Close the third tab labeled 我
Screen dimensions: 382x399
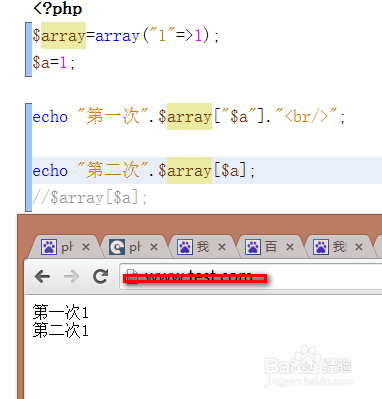(x=222, y=247)
